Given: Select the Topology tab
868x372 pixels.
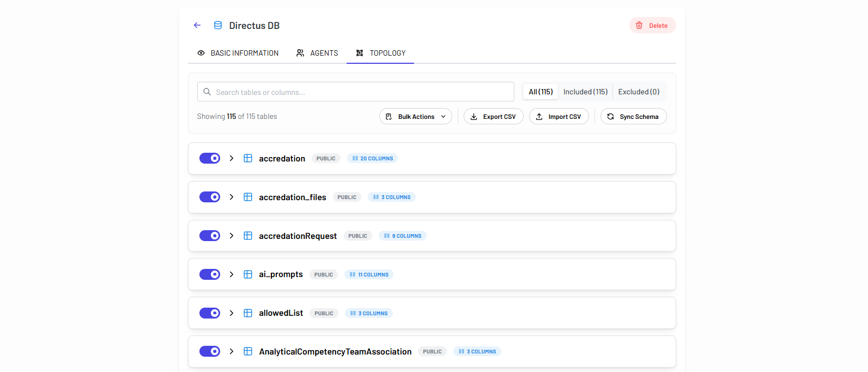Looking at the screenshot, I should click(380, 53).
